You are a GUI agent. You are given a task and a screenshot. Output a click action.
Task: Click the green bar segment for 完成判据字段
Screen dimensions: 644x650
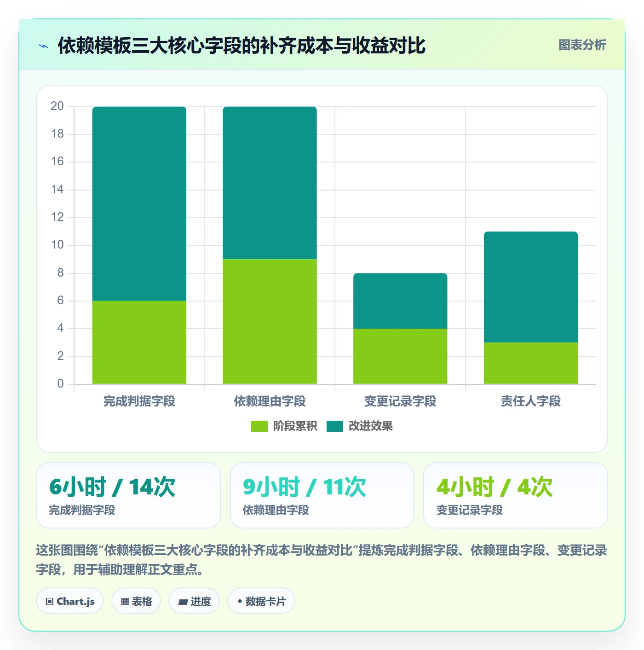click(x=139, y=342)
